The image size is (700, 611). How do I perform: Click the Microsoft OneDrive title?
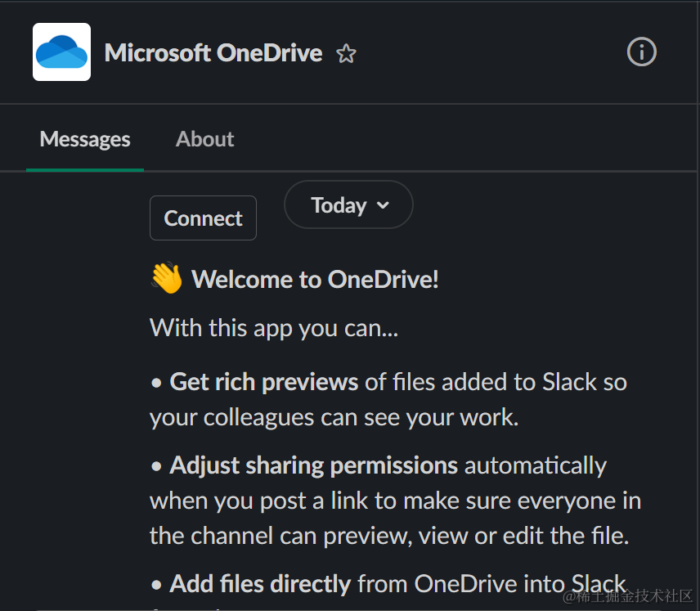[213, 53]
